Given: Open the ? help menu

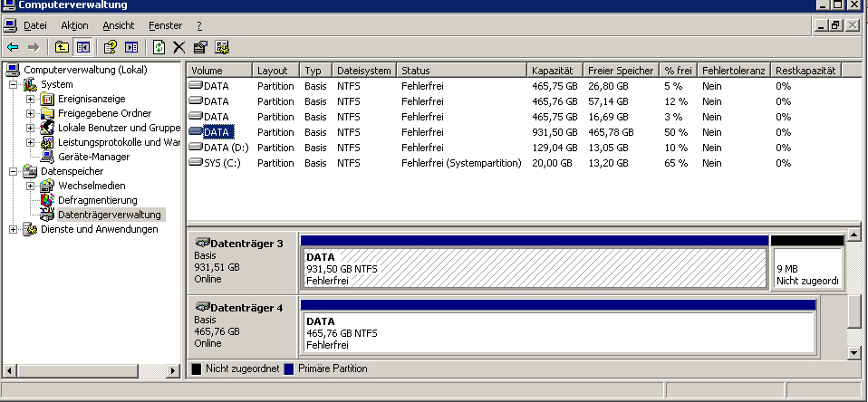Looking at the screenshot, I should point(199,25).
